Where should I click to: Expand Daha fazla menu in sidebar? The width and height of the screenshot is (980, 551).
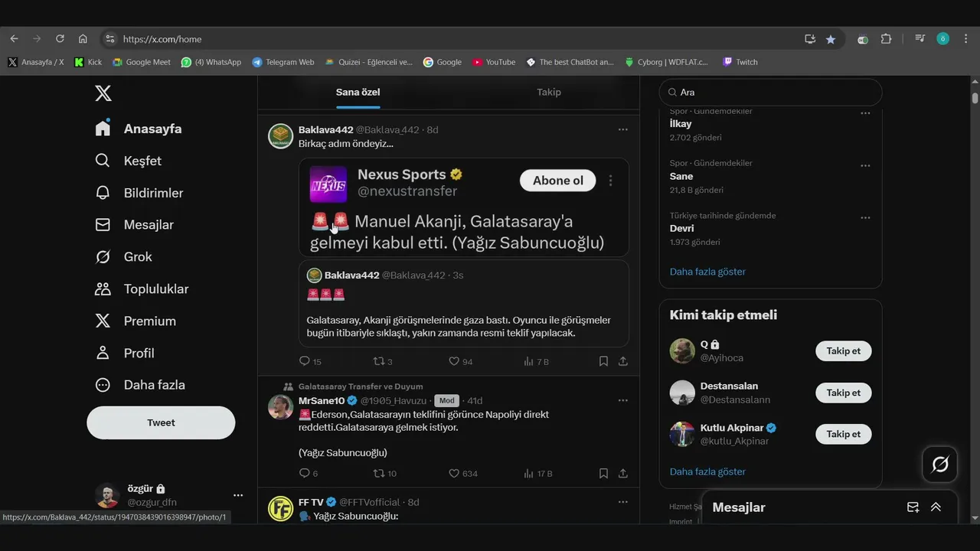point(139,385)
